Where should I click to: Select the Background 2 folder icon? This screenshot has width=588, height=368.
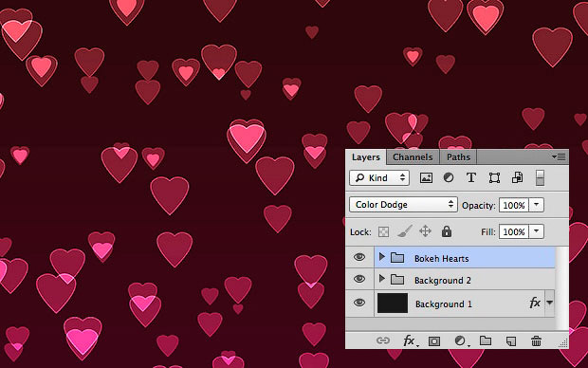click(397, 280)
